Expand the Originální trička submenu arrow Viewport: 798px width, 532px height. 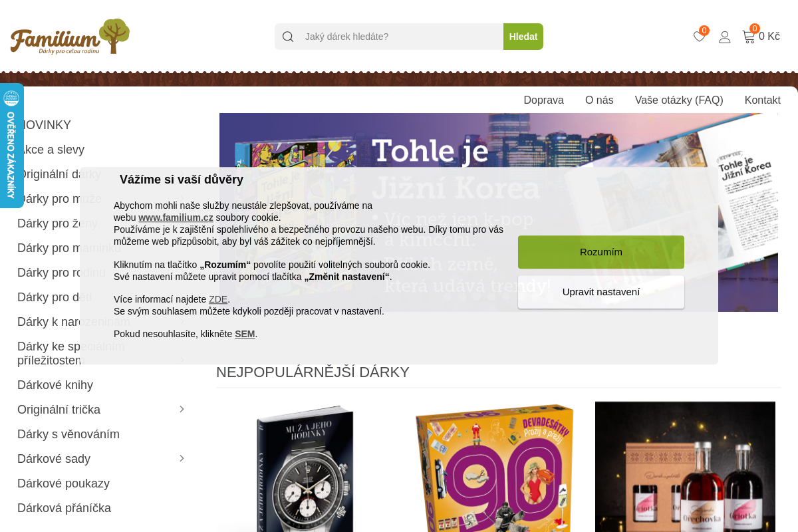pyautogui.click(x=182, y=409)
